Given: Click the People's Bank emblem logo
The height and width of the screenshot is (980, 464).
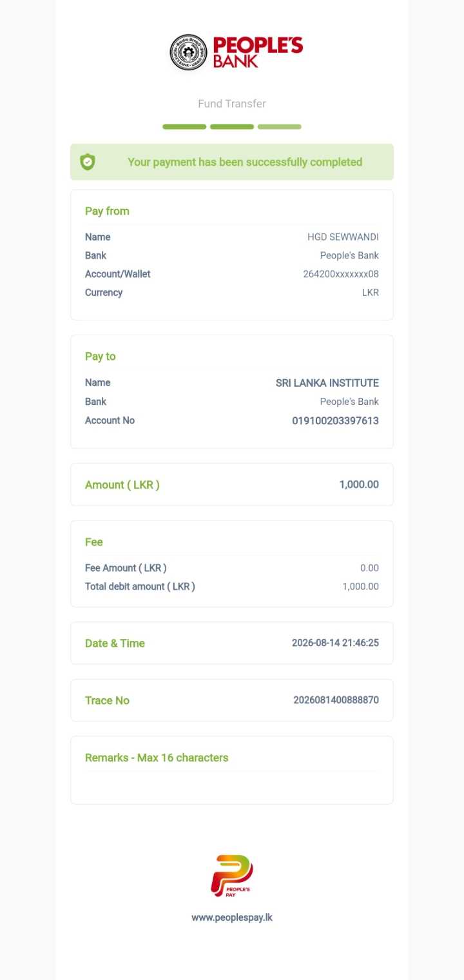Looking at the screenshot, I should click(x=189, y=52).
